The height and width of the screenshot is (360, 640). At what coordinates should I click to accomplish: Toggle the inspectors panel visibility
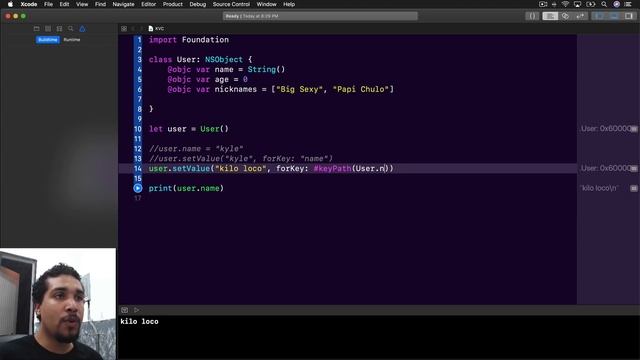point(629,16)
